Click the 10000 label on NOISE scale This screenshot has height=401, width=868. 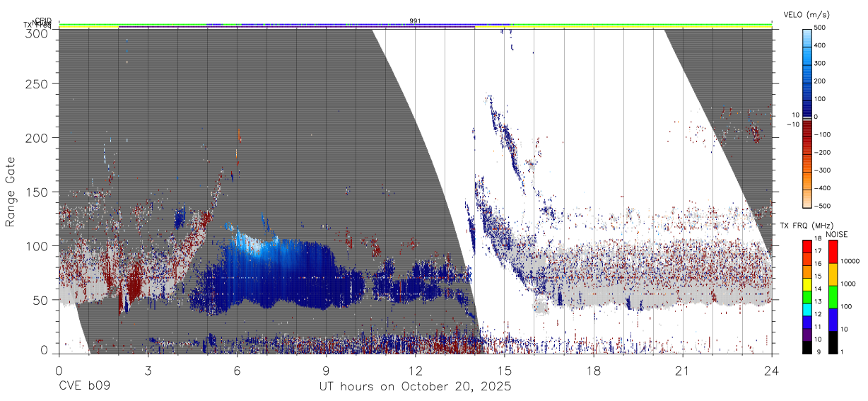click(x=850, y=261)
